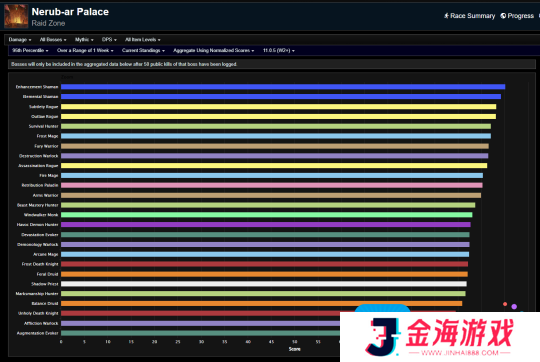Open the All Bosses dropdown
540x362 pixels.
point(53,40)
